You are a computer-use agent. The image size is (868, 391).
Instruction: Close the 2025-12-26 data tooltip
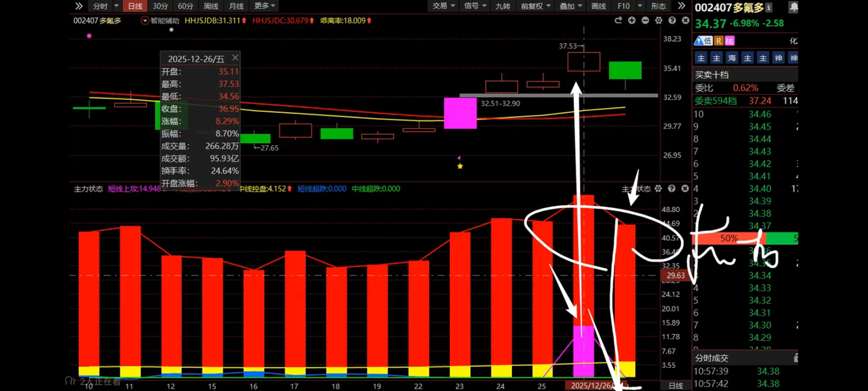[235, 58]
